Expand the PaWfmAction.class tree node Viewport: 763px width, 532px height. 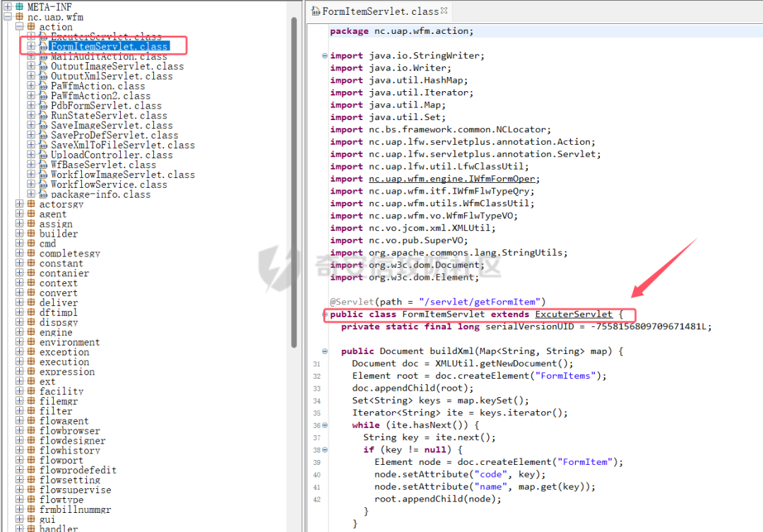pos(31,85)
